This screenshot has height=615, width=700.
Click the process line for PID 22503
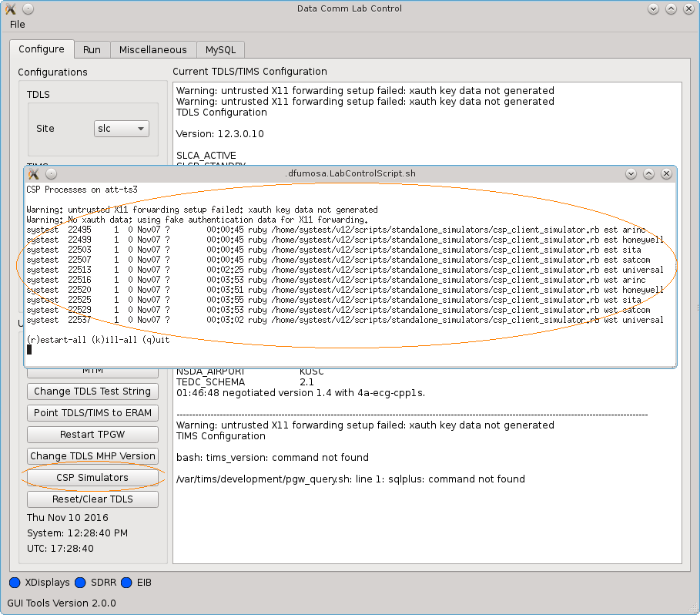(334, 250)
